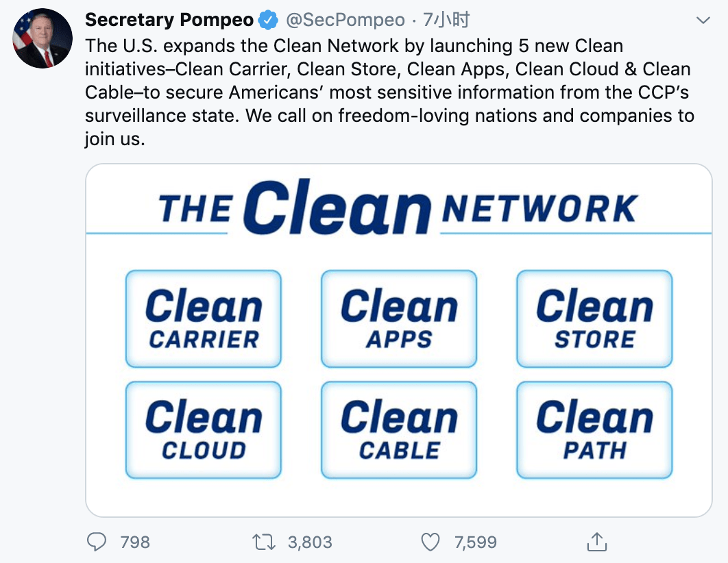Click the Clean Cable box in image
This screenshot has width=728, height=563.
pyautogui.click(x=399, y=430)
